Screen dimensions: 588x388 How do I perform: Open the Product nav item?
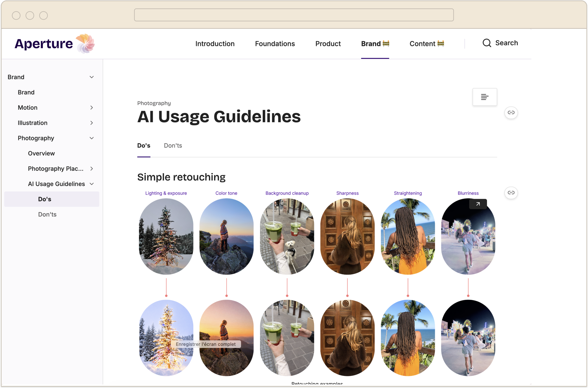328,44
